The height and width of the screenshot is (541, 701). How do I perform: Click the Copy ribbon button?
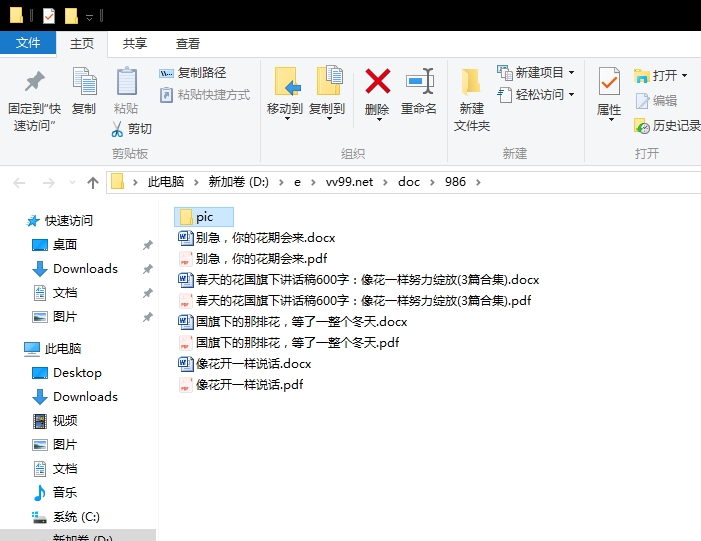pos(84,91)
